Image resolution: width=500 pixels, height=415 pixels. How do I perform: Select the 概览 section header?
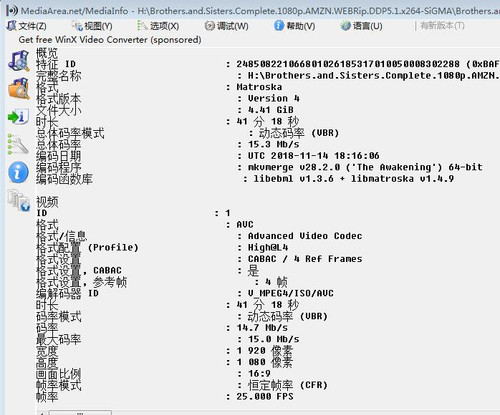click(47, 53)
